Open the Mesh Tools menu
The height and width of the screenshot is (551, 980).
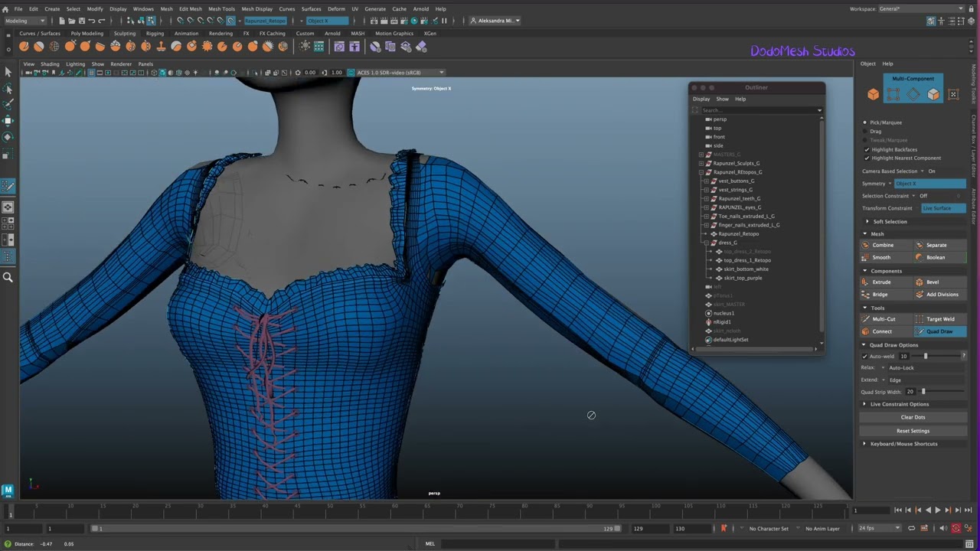pos(222,9)
